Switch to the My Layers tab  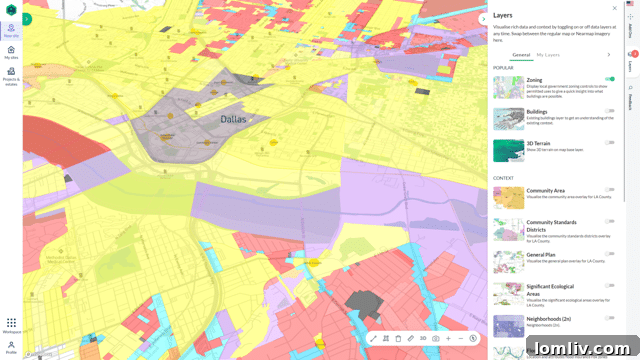point(548,55)
